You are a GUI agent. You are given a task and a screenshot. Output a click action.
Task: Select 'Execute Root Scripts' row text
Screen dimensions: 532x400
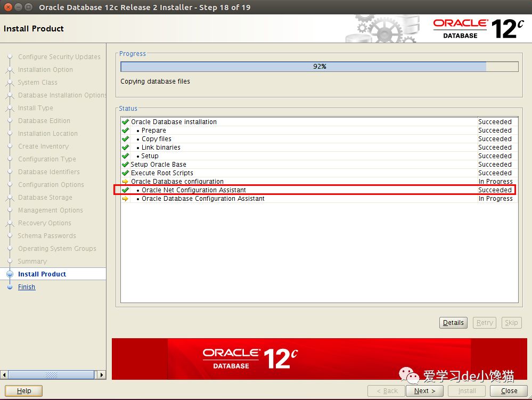coord(162,173)
